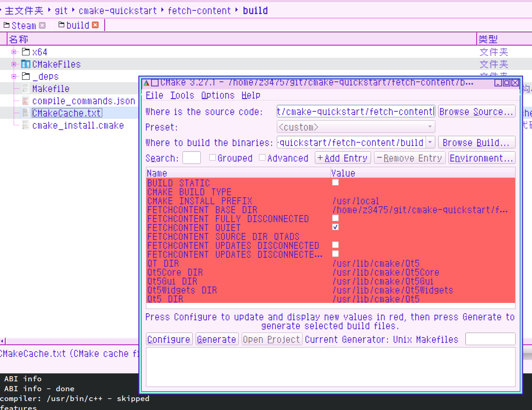Open the Tools menu
This screenshot has width=532, height=410.
182,95
